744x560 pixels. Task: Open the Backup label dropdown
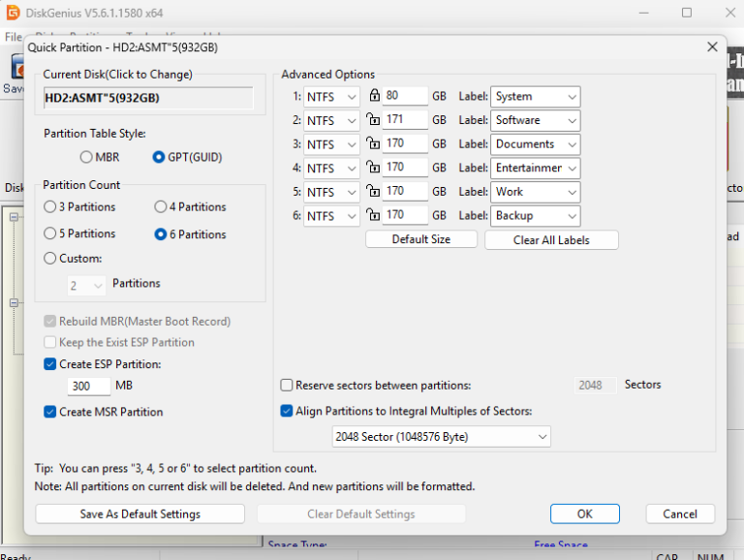(535, 215)
